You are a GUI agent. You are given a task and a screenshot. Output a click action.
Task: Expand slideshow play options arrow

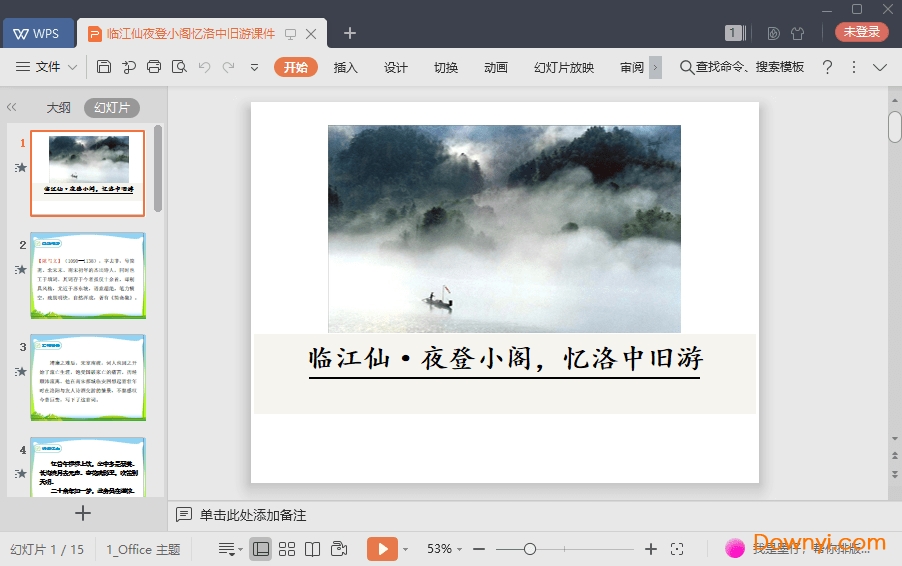pyautogui.click(x=406, y=550)
